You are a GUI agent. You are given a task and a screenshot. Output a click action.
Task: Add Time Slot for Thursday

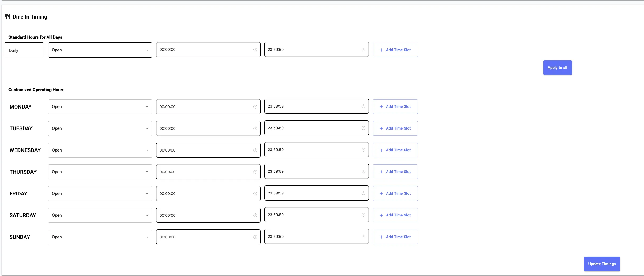click(x=395, y=172)
